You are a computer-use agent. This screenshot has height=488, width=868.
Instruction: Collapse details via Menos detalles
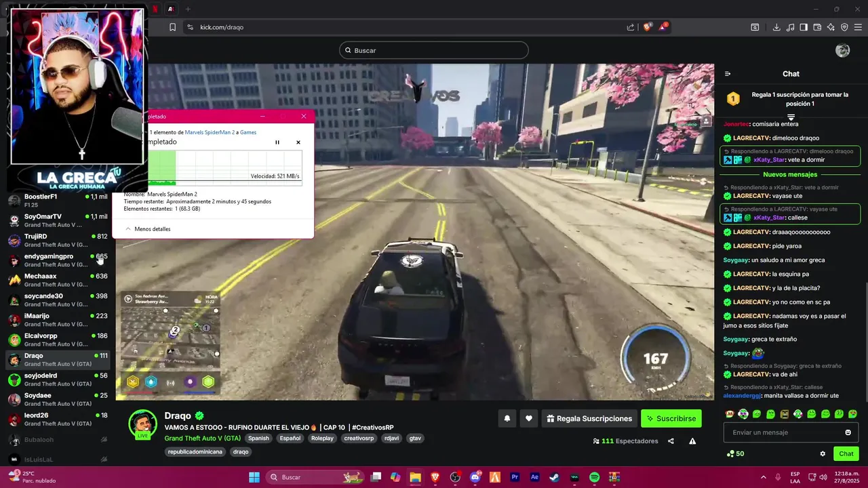tap(147, 229)
